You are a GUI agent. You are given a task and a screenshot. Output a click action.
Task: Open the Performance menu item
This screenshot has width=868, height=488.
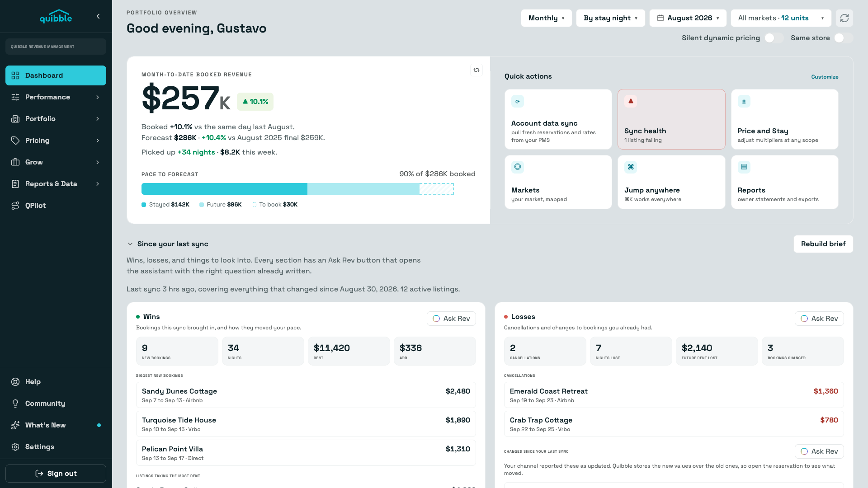[56, 97]
